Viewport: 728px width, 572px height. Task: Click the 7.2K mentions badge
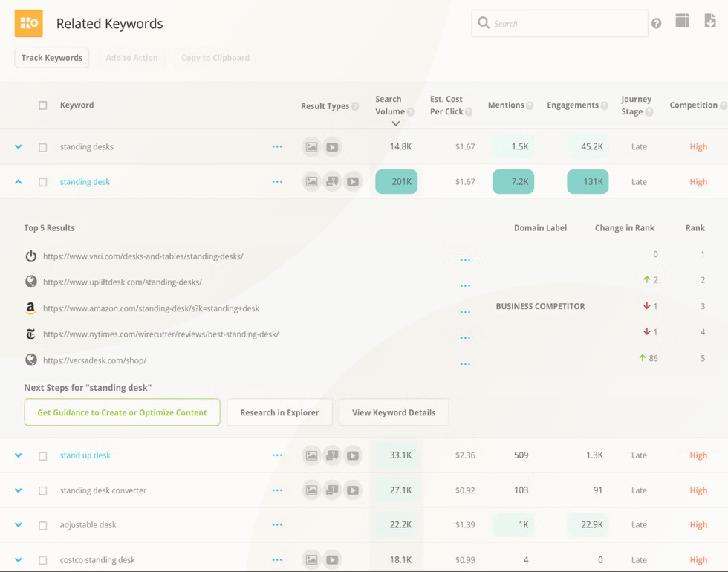tap(513, 181)
